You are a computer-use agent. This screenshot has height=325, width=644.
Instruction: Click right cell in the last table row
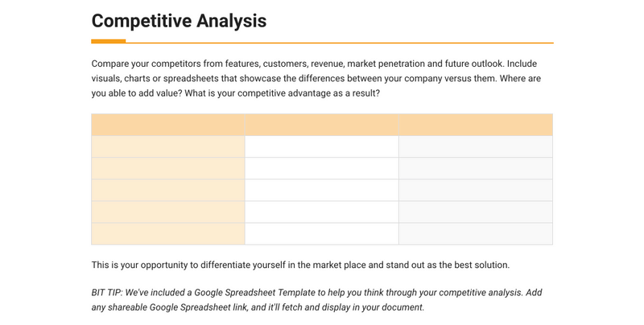475,233
